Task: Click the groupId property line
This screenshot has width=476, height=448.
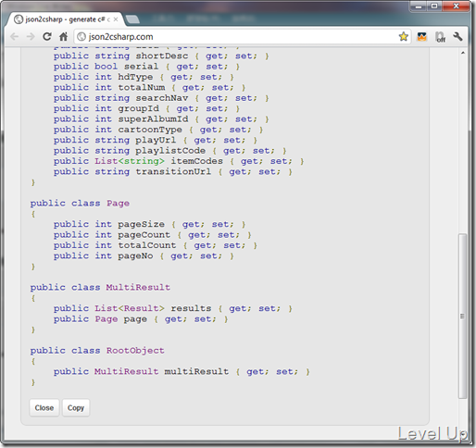Action: coord(146,108)
